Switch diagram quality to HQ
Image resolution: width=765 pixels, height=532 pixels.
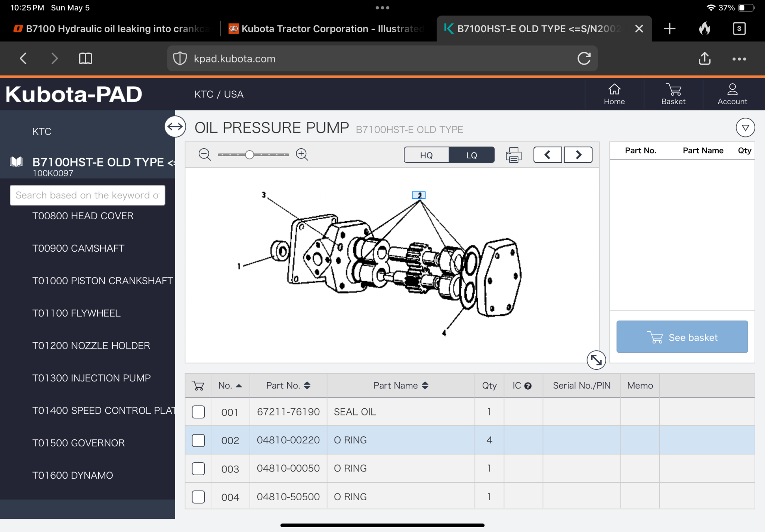(426, 155)
